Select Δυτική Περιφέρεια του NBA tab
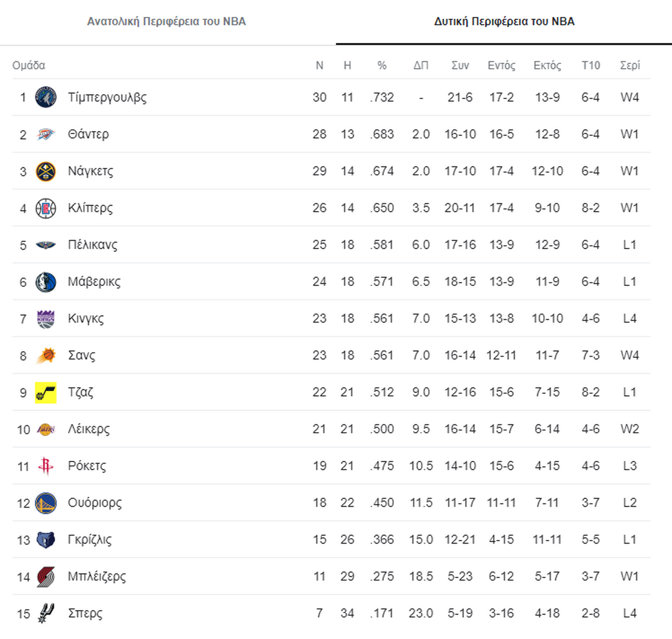Viewport: 672px width, 639px height. (x=504, y=21)
